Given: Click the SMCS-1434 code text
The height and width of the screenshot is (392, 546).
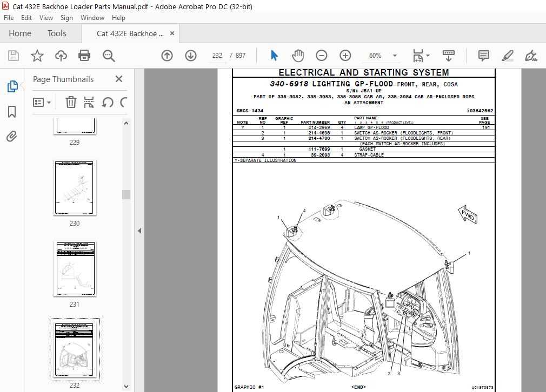Looking at the screenshot, I should pos(250,111).
